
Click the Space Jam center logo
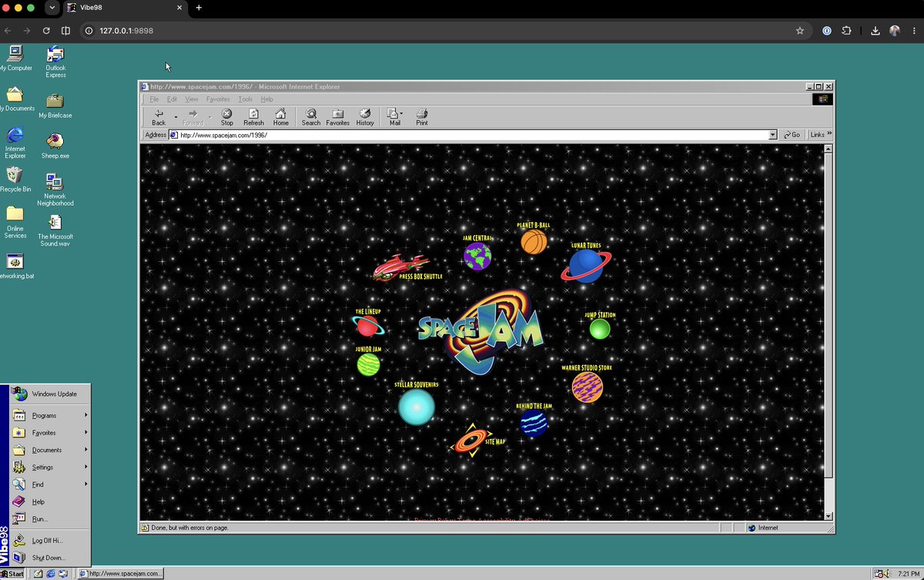coord(482,331)
